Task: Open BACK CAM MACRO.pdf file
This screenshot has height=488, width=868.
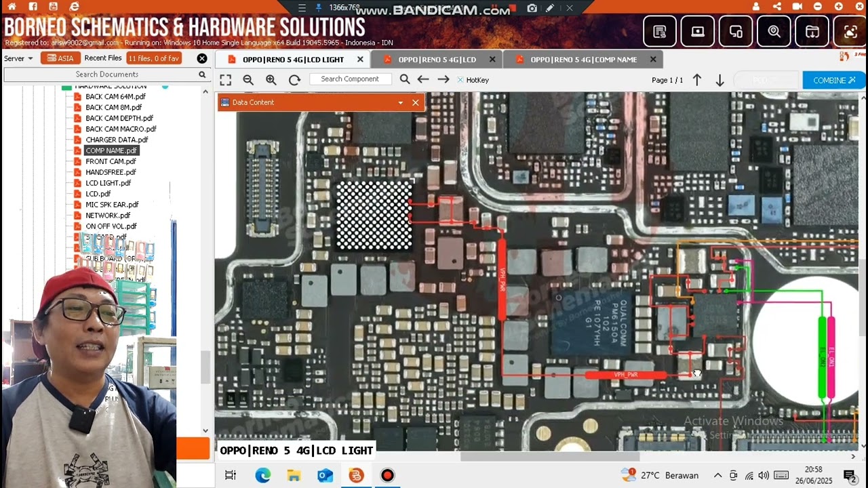Action: coord(121,129)
